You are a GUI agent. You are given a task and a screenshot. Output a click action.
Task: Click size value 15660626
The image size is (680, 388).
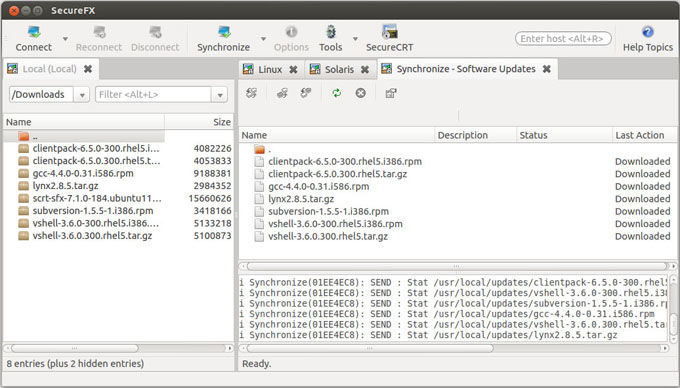click(210, 199)
